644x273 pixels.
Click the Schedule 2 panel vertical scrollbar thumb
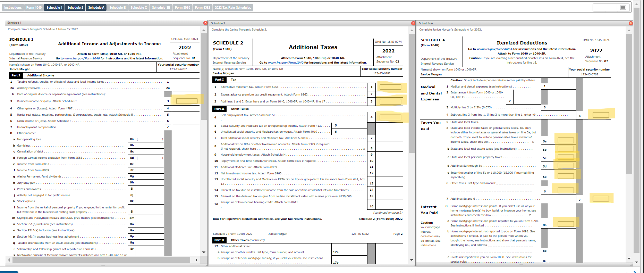point(412,94)
